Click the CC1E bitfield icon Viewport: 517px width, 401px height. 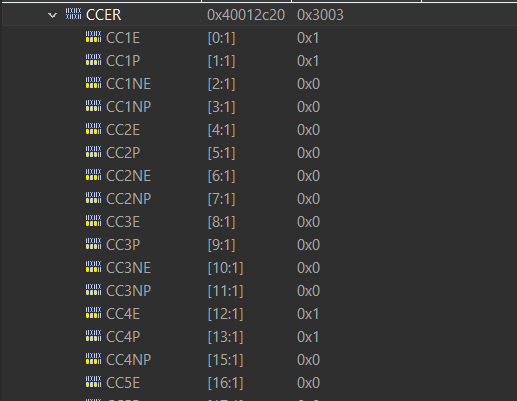pyautogui.click(x=93, y=37)
